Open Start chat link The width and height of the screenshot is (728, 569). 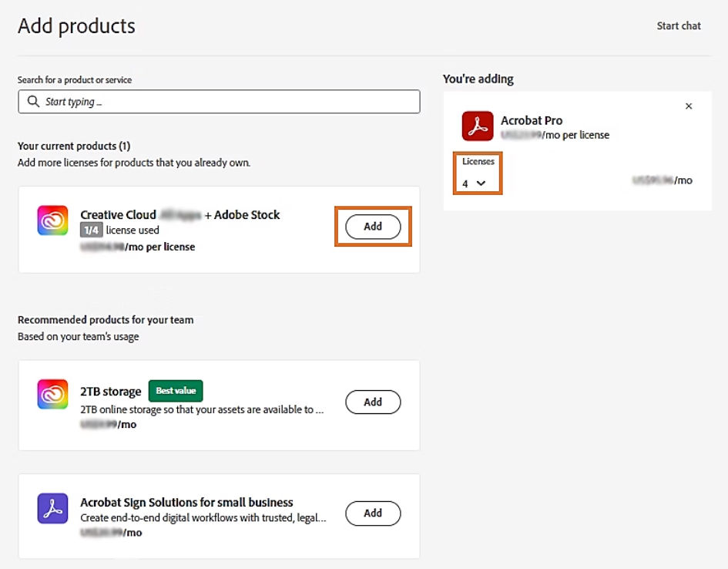679,26
